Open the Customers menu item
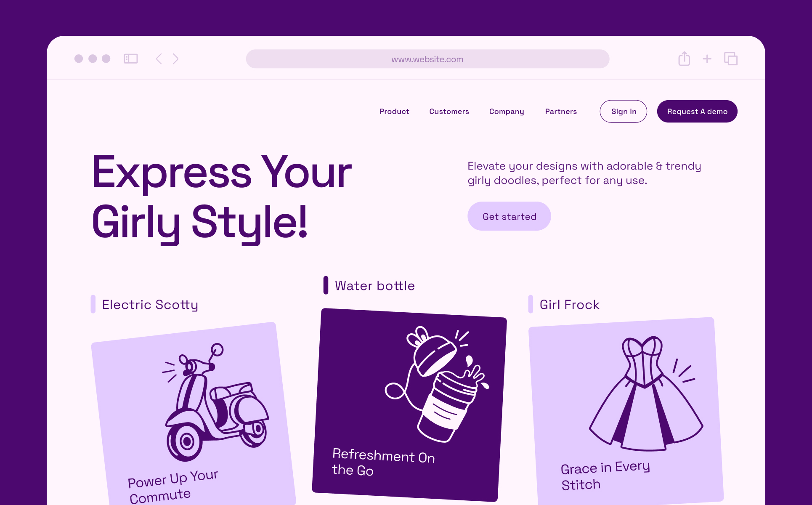The width and height of the screenshot is (812, 505). click(x=449, y=112)
